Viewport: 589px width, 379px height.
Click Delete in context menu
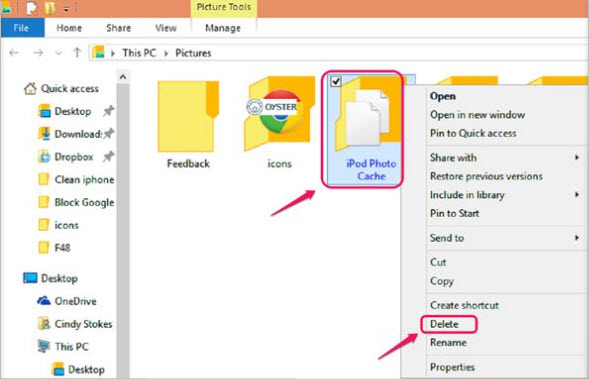(444, 324)
